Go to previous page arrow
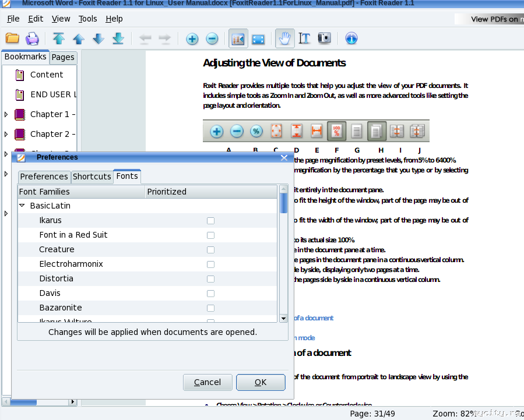This screenshot has width=524, height=420. pyautogui.click(x=79, y=38)
